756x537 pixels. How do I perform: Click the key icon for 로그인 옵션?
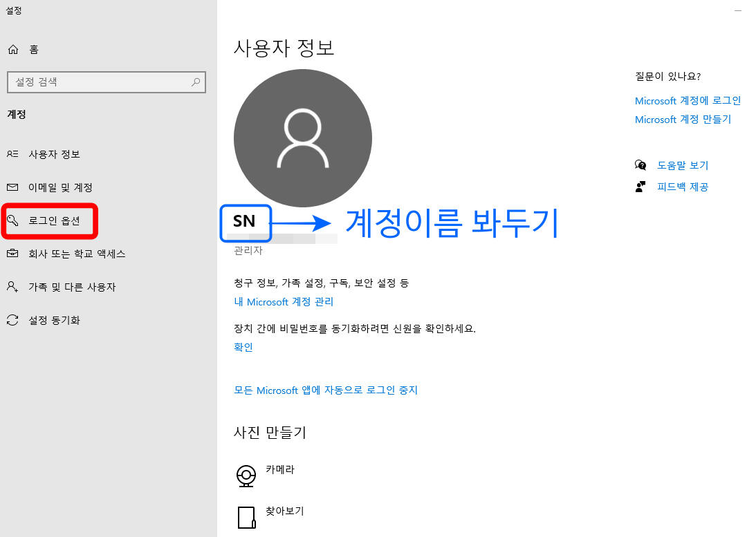pyautogui.click(x=12, y=220)
